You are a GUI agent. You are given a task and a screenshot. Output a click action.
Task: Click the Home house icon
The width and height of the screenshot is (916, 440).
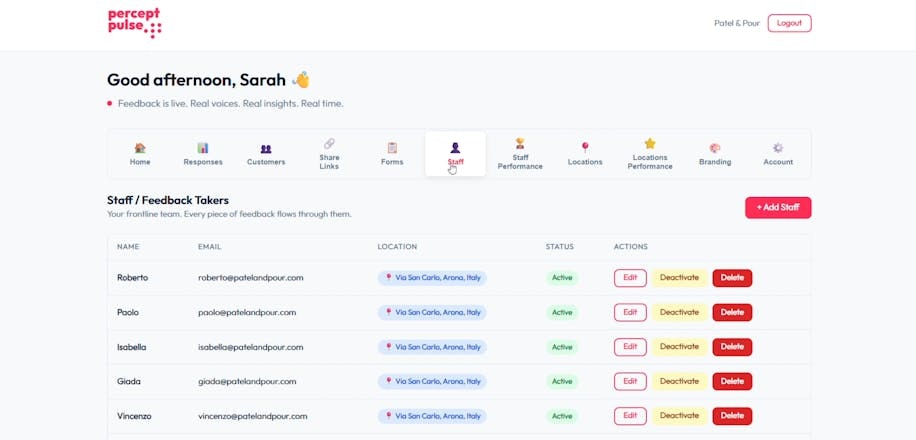pos(140,148)
